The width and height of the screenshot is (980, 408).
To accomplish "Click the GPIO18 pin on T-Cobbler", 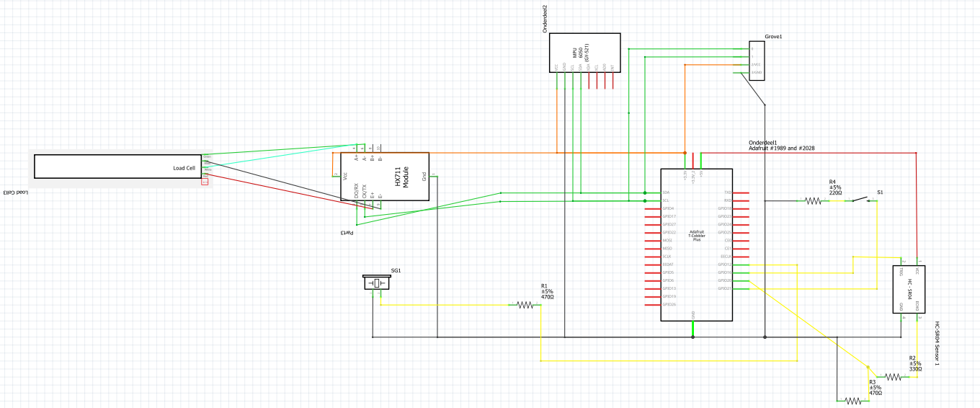I will (x=741, y=208).
